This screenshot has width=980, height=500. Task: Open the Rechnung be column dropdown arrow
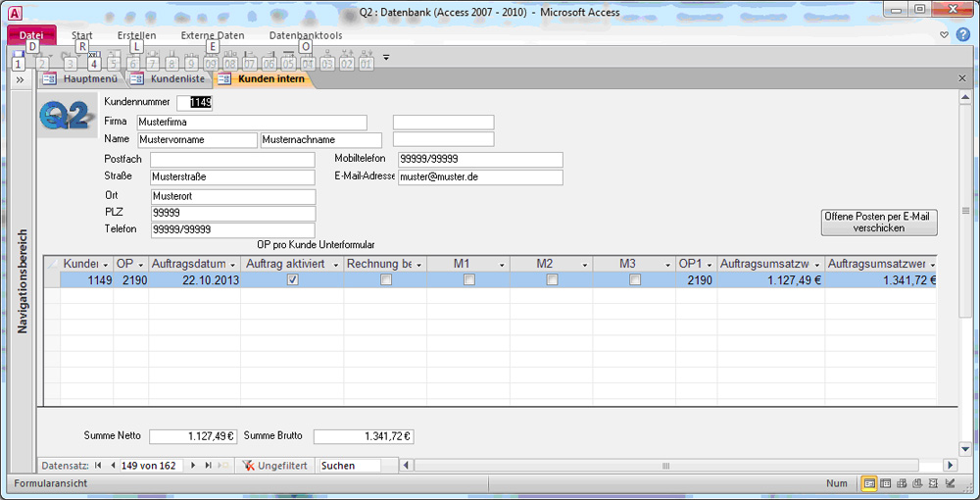pyautogui.click(x=418, y=265)
